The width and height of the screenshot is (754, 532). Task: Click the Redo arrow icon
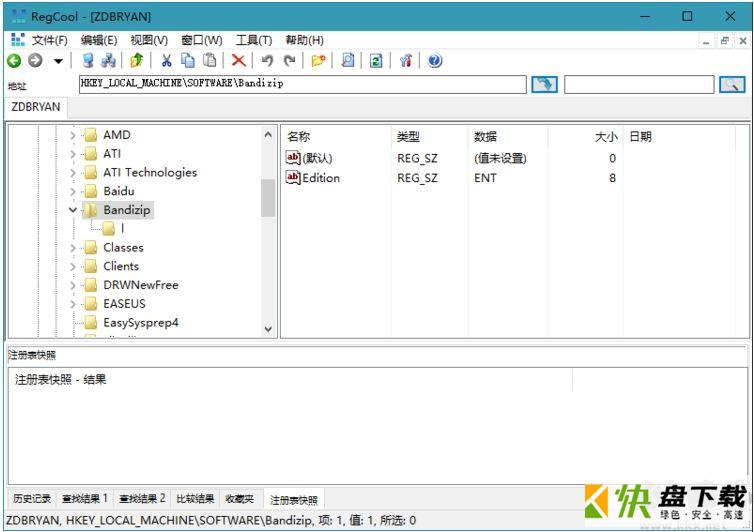(x=289, y=61)
